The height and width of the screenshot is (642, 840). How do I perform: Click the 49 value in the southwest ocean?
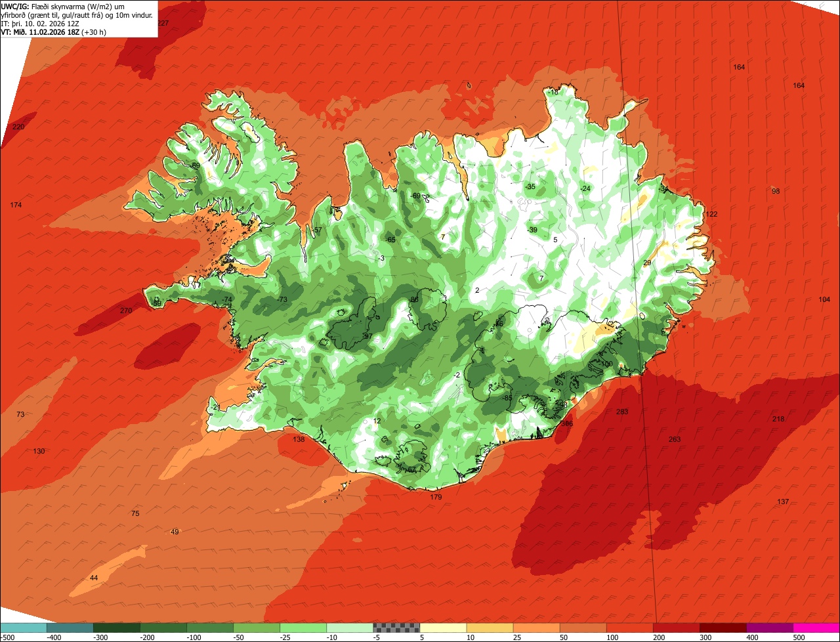click(174, 532)
